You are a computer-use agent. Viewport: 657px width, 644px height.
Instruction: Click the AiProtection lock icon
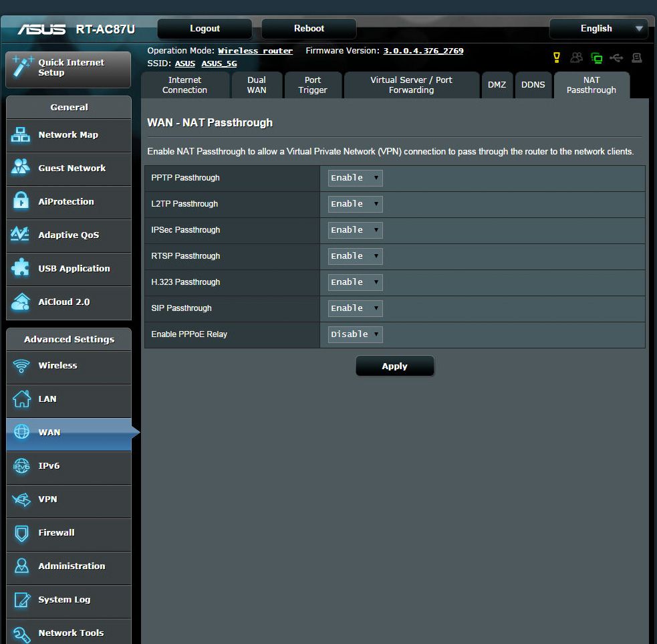pyautogui.click(x=21, y=201)
